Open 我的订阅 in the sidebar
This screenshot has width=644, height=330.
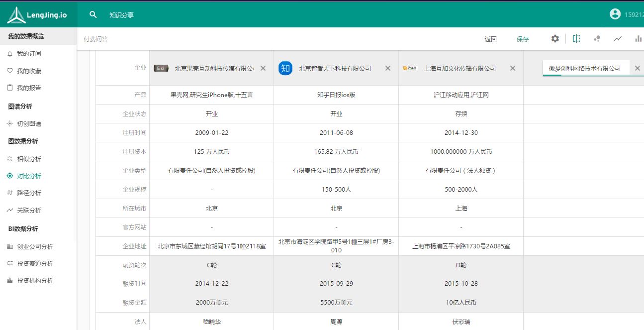29,54
